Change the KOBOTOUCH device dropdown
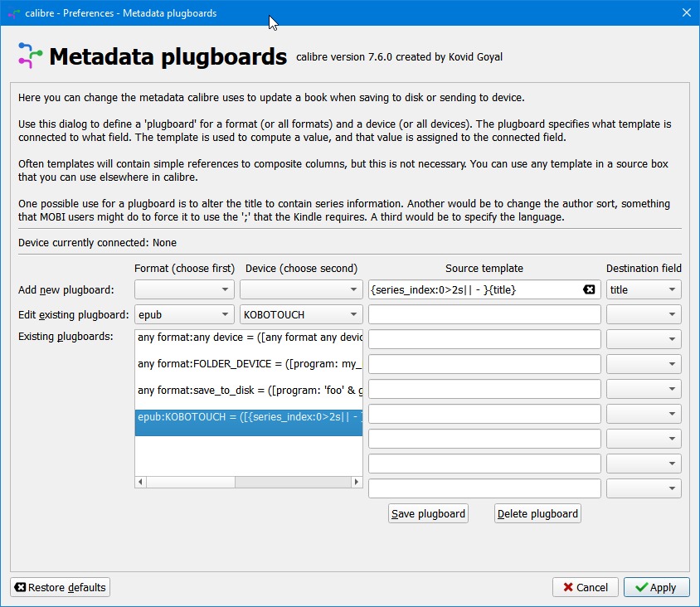The width and height of the screenshot is (700, 607). [300, 314]
